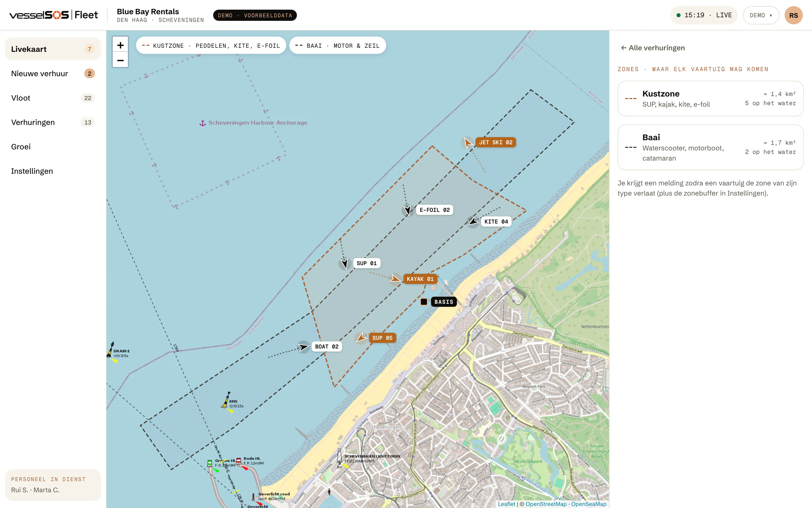Open the Livekaart section
Screen dimensions: 812x508
click(x=53, y=49)
